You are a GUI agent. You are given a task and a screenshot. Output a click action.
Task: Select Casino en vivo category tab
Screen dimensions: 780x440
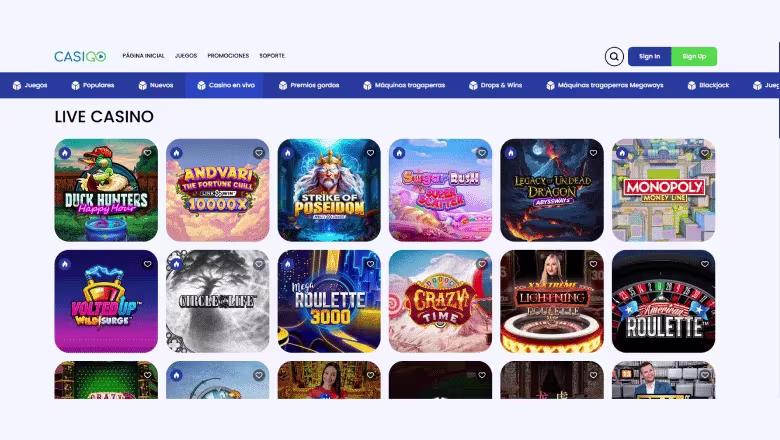click(226, 86)
